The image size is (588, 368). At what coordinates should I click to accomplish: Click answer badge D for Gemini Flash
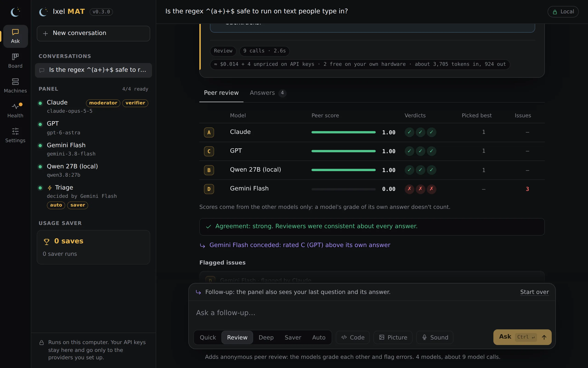pos(209,189)
